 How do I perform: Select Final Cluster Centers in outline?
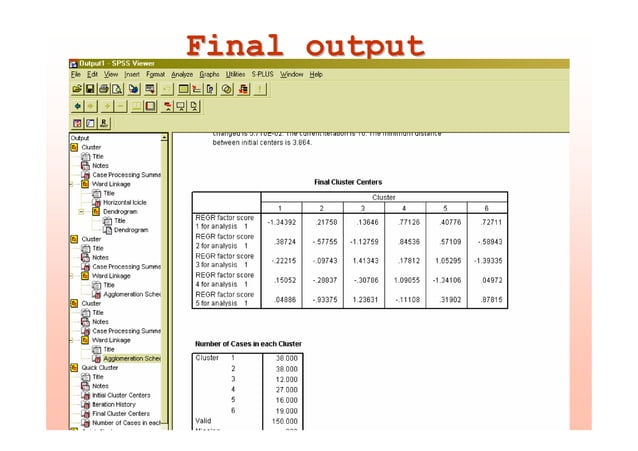click(x=121, y=414)
